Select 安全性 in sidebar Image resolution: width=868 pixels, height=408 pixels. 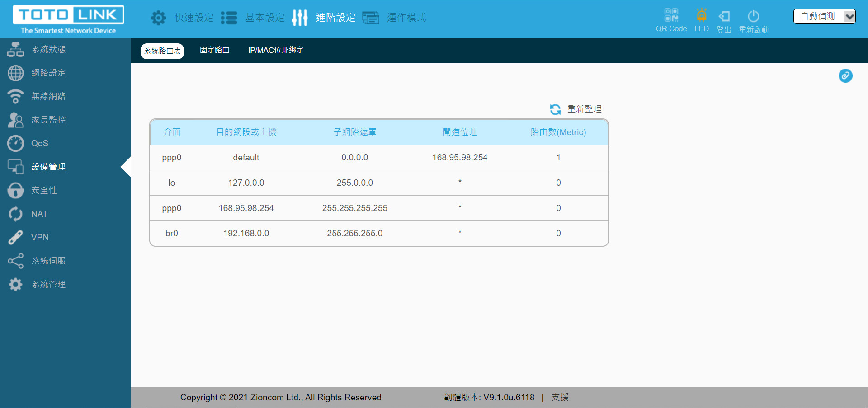click(x=44, y=190)
